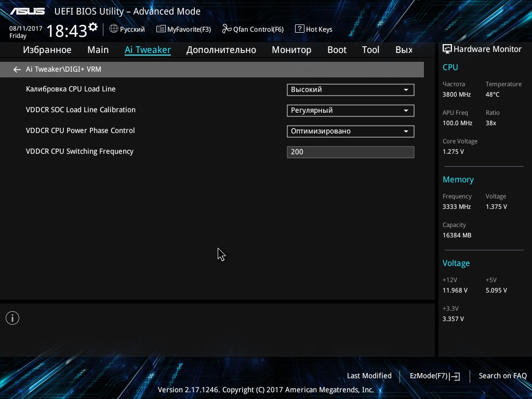Click the CPU section heading

coord(450,67)
